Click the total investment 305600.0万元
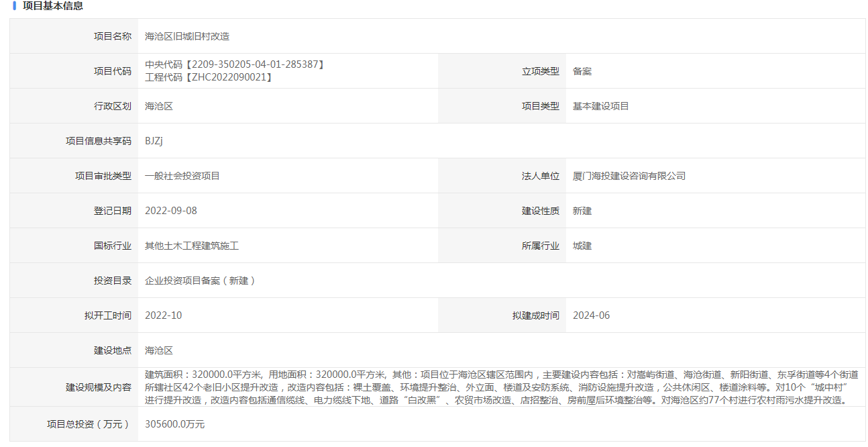The image size is (868, 447). [x=175, y=424]
